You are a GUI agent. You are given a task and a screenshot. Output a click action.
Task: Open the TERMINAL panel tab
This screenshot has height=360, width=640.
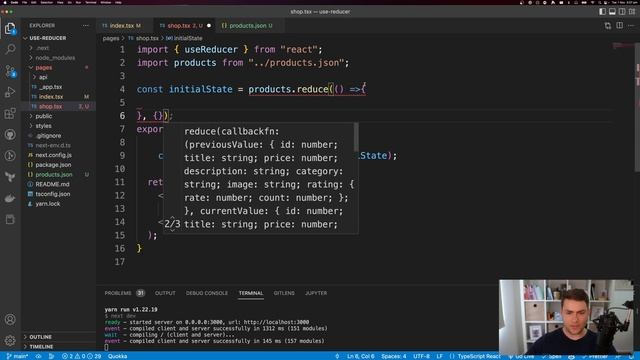point(251,293)
